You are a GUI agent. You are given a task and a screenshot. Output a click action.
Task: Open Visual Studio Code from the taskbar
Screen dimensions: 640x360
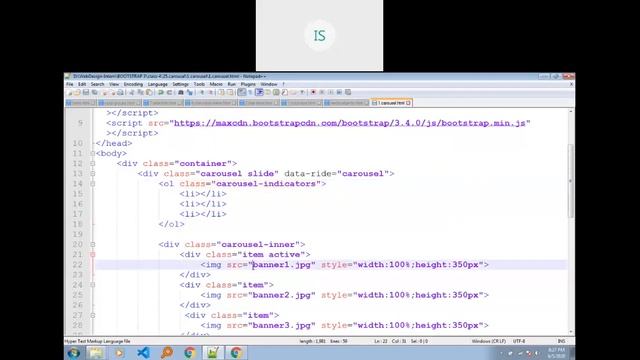click(143, 353)
